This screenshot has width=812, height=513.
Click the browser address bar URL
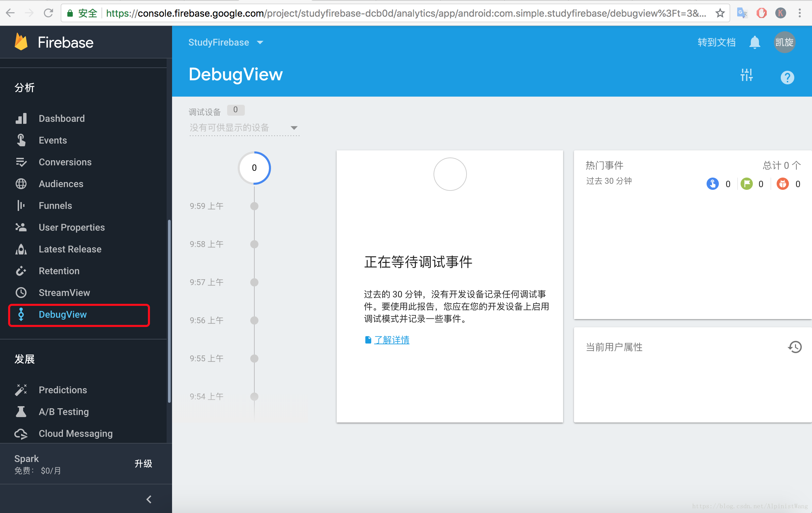pos(405,13)
